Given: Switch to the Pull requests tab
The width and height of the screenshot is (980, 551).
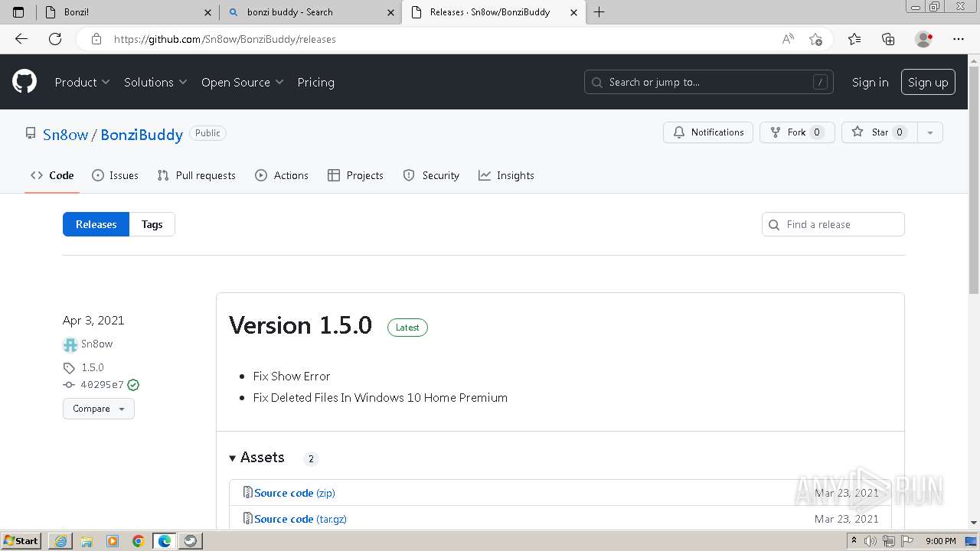Looking at the screenshot, I should pyautogui.click(x=196, y=175).
